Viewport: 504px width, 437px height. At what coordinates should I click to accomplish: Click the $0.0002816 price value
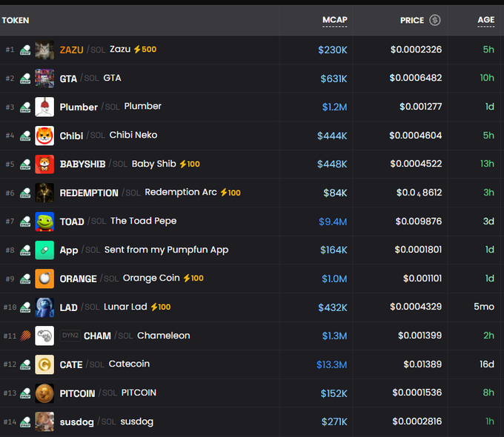click(417, 421)
